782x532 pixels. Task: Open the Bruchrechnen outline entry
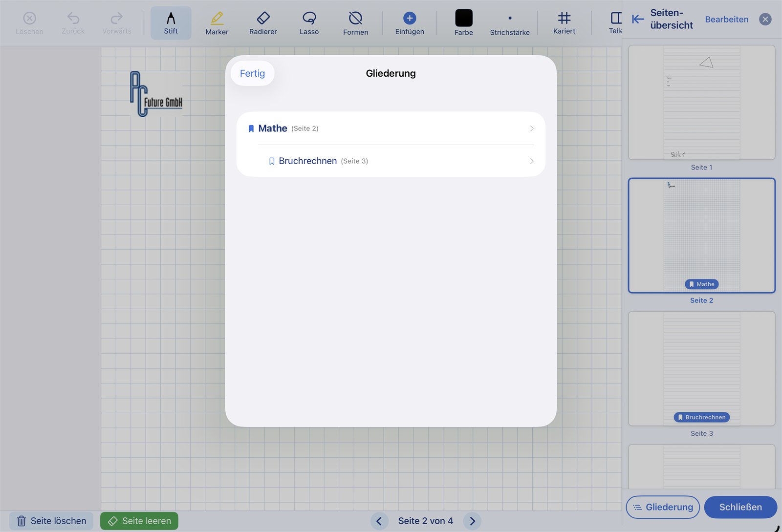tap(391, 161)
